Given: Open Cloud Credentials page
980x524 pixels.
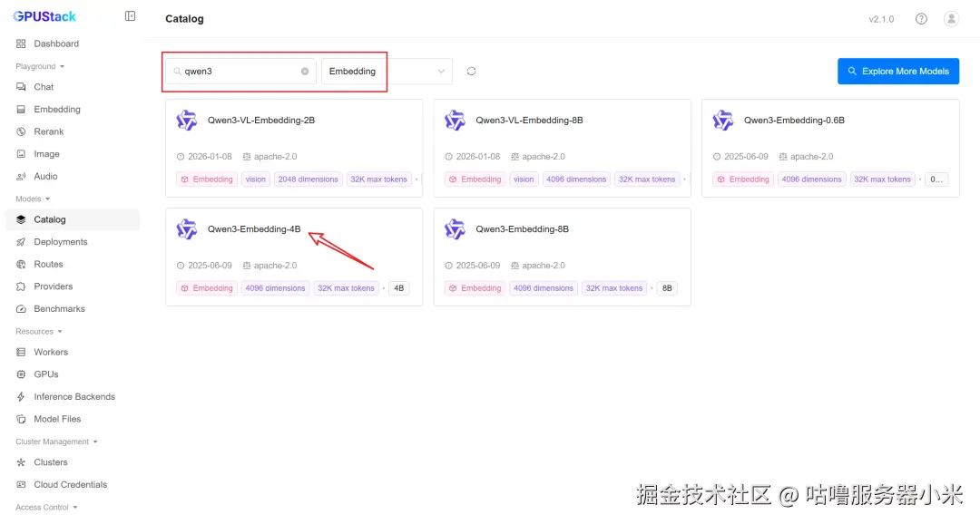Looking at the screenshot, I should pos(72,485).
